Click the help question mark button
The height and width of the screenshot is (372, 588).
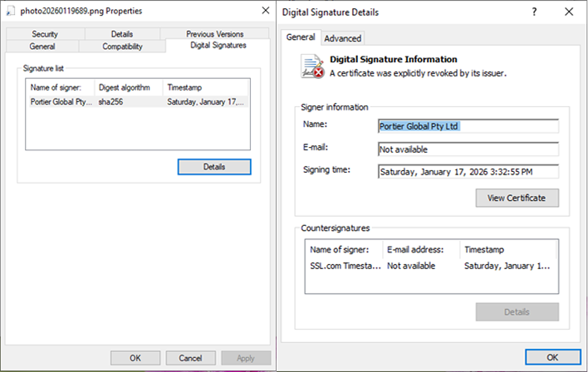[533, 12]
